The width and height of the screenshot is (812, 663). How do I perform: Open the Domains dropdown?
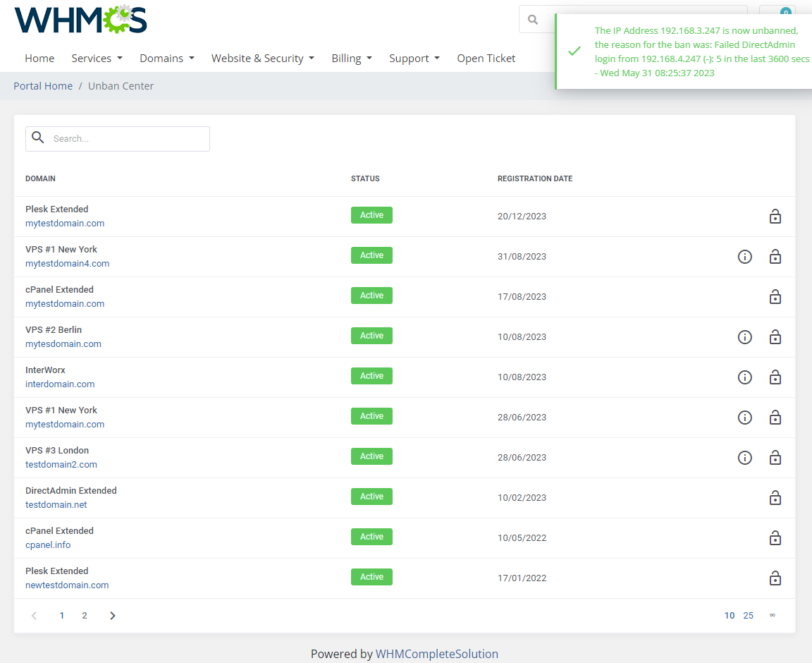tap(166, 58)
